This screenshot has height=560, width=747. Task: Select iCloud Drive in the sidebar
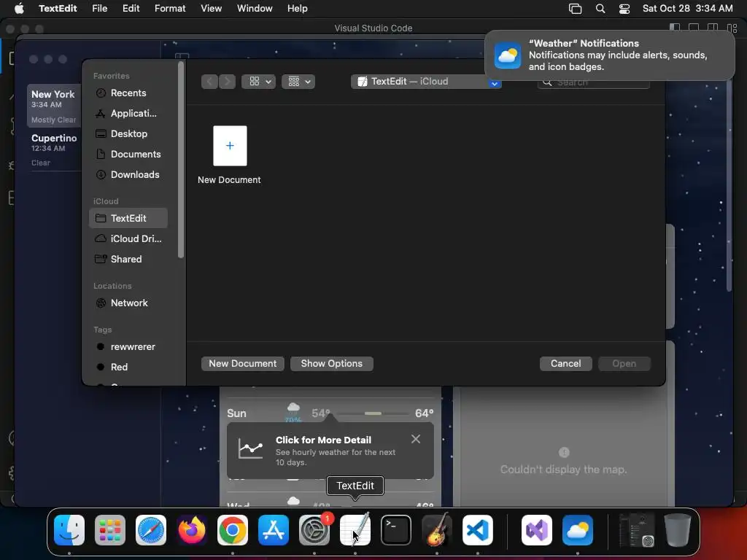coord(128,238)
